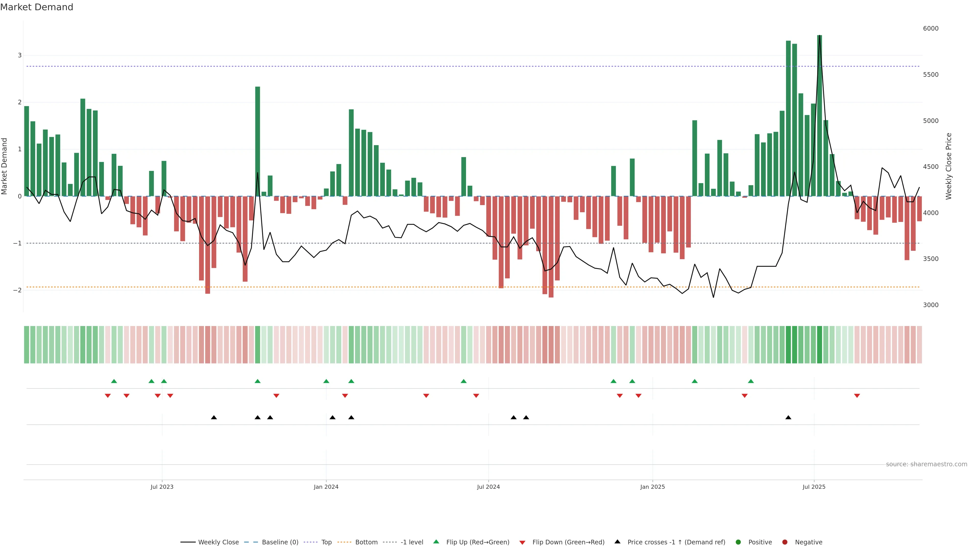Click black price-cross marker before Jul 2025

788,418
